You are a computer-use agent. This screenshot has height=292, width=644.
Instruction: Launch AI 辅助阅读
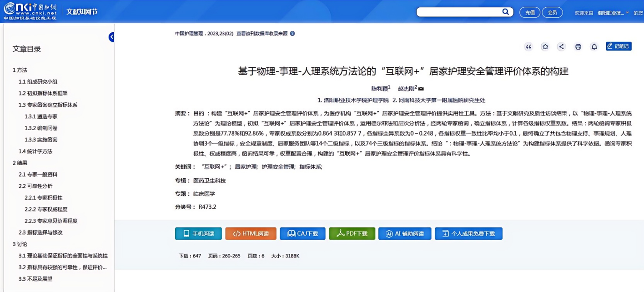pyautogui.click(x=405, y=233)
